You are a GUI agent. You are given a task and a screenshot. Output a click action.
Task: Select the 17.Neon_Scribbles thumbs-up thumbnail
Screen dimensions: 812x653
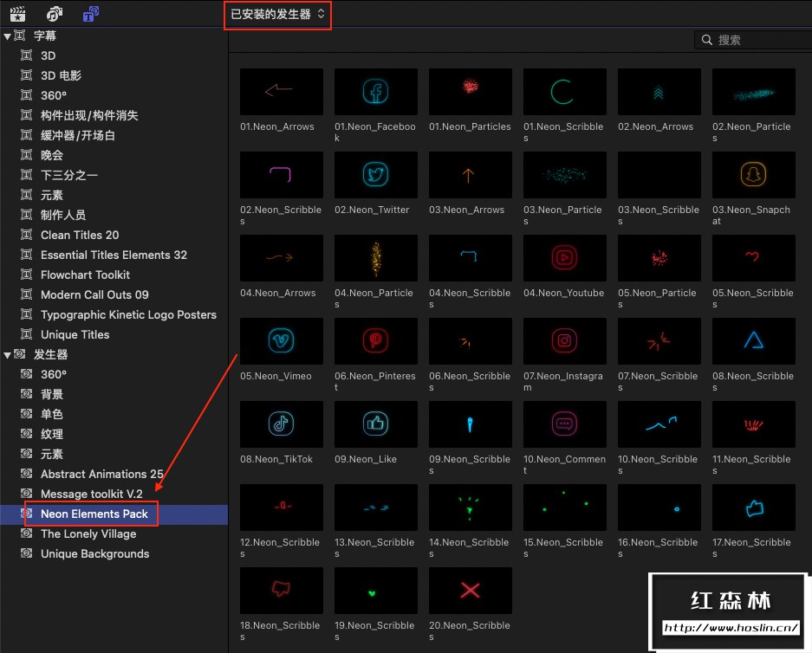pyautogui.click(x=753, y=508)
